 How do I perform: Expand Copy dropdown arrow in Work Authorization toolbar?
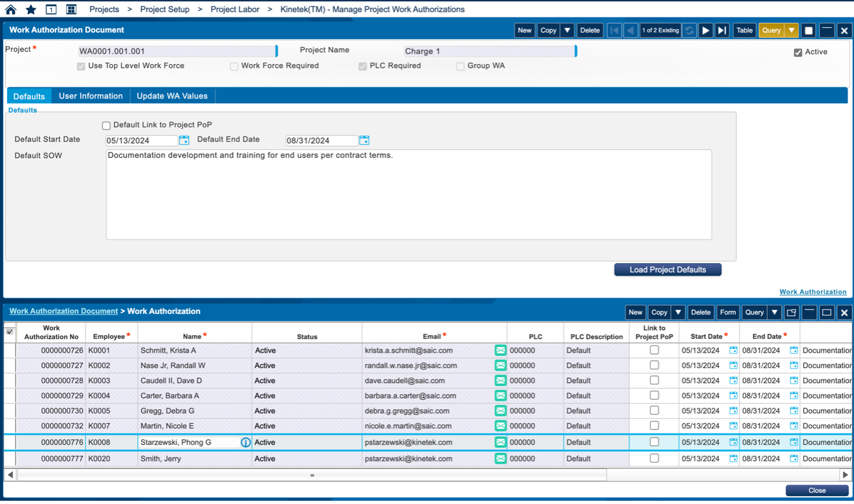point(678,312)
